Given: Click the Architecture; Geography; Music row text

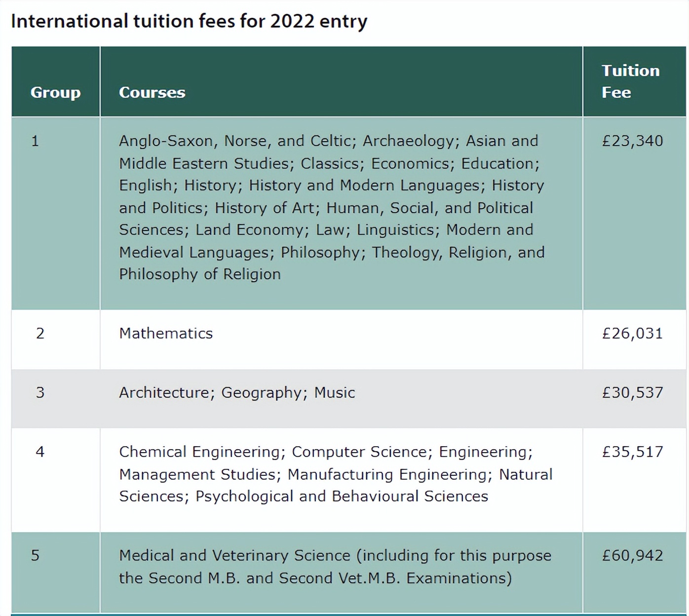Looking at the screenshot, I should click(237, 393).
